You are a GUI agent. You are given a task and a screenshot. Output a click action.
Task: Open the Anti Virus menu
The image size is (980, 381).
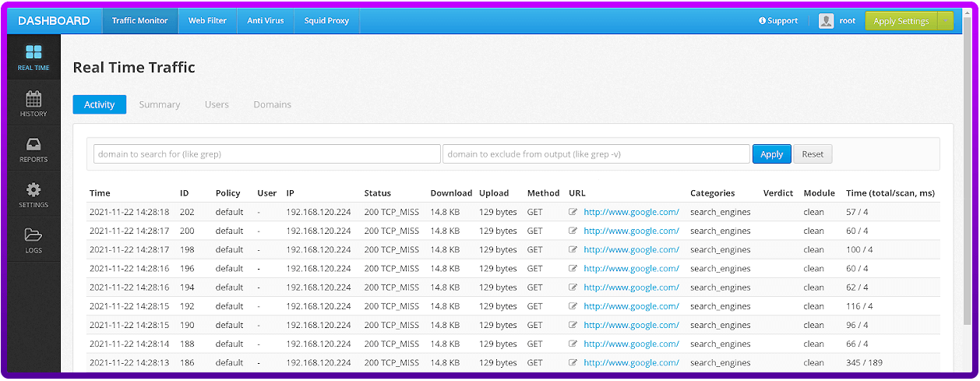[266, 21]
